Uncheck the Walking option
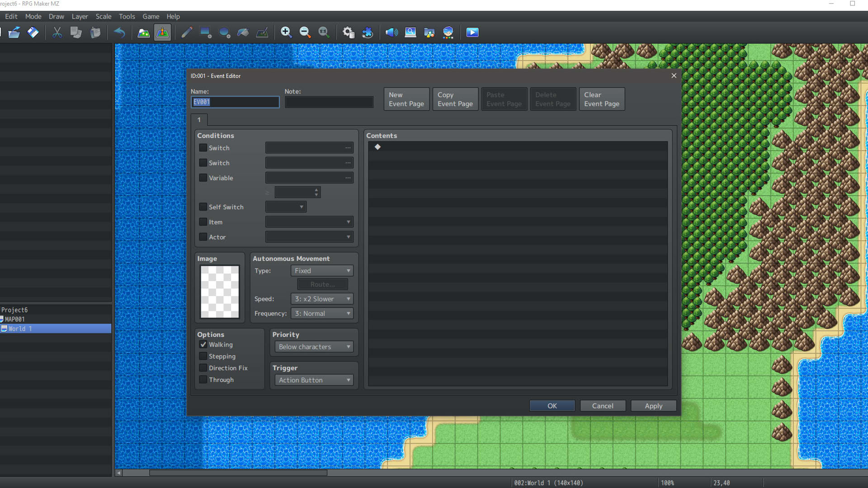 pyautogui.click(x=203, y=344)
